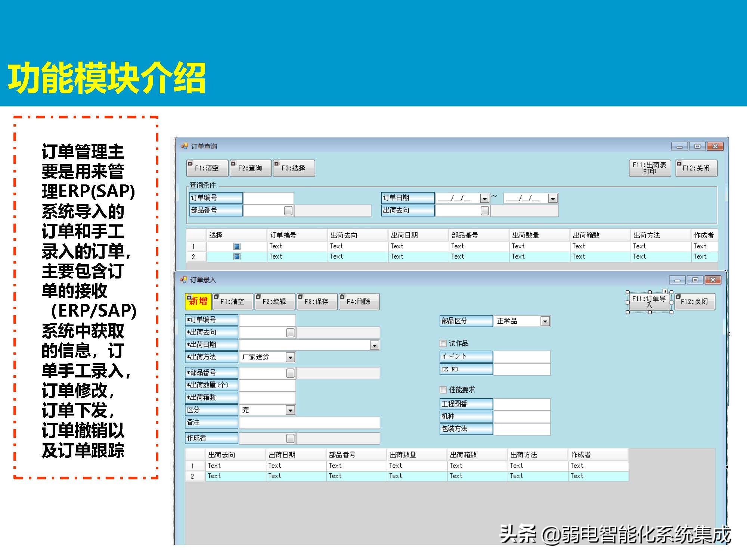Image resolution: width=747 pixels, height=560 pixels.
Task: Maximize the 订单查询 window
Action: 697,146
